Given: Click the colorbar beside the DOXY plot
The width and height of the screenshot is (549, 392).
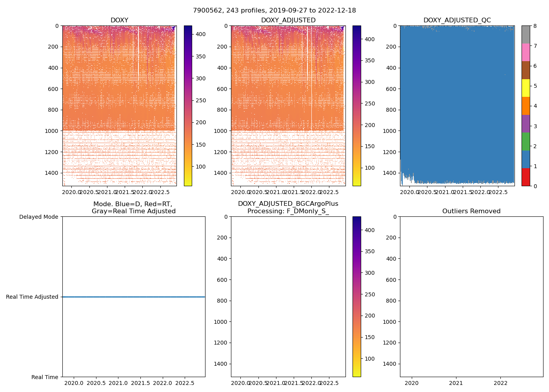Looking at the screenshot, I should (188, 106).
